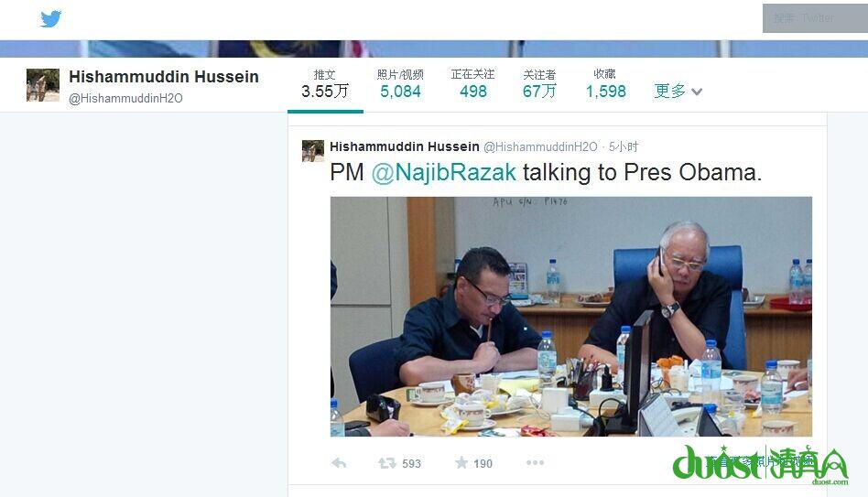Click the small avatar beside the tweet
Image resolution: width=868 pixels, height=497 pixels.
click(313, 151)
